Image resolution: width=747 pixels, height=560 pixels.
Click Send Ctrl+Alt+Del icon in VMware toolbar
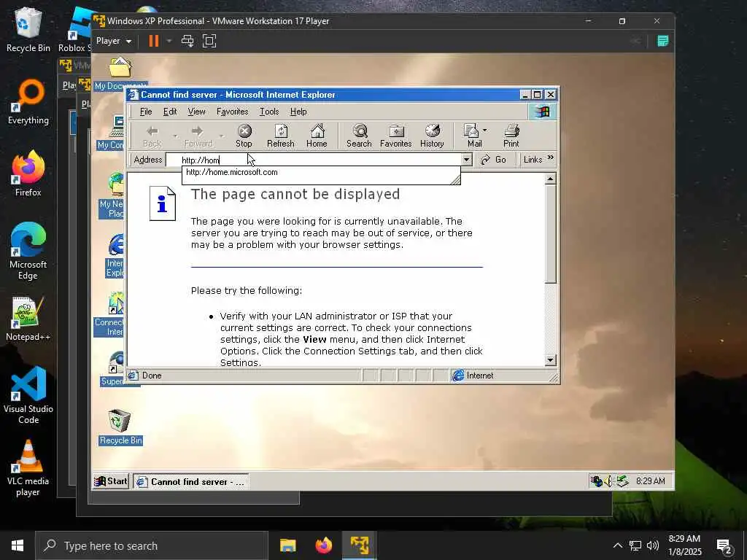pos(187,41)
